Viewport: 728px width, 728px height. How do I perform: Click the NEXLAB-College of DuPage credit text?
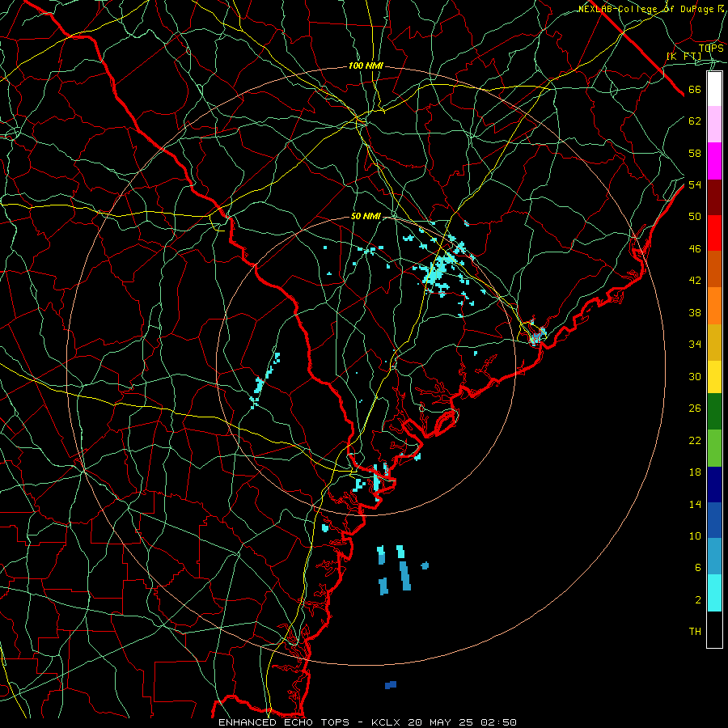(x=651, y=9)
